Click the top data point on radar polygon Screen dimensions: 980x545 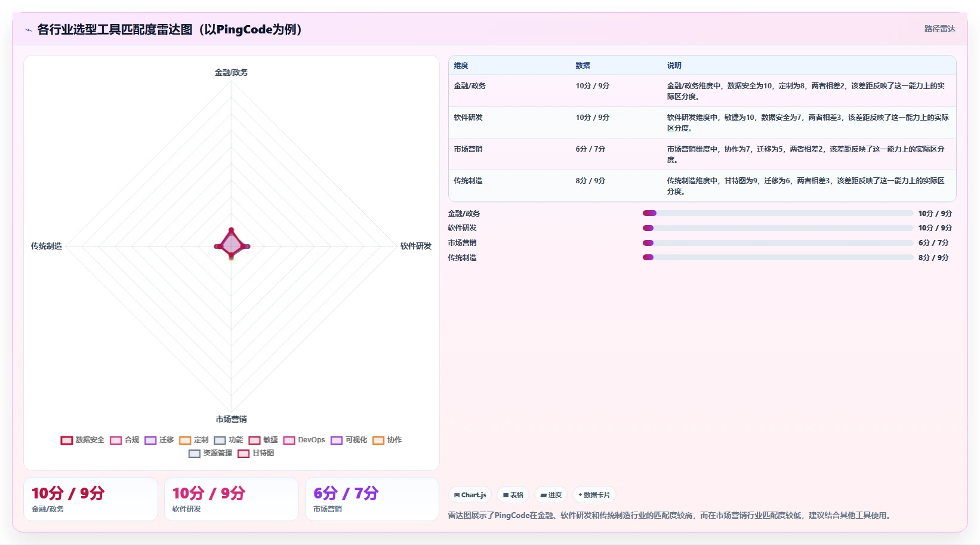232,230
